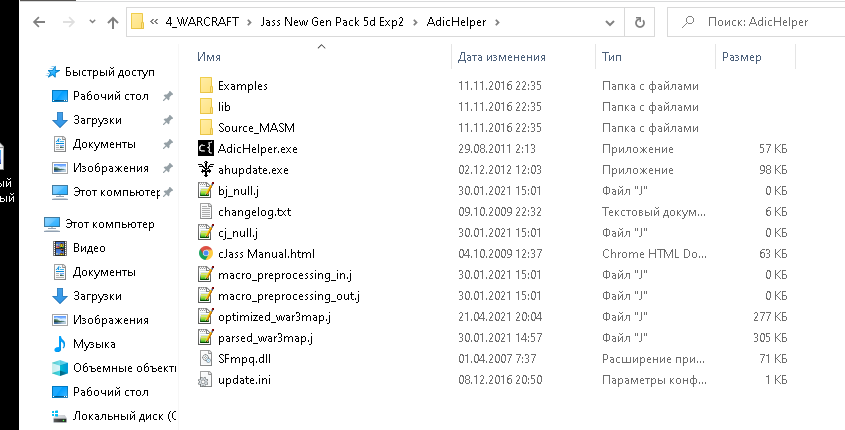This screenshot has height=430, width=845.
Task: Click the Музыка icon in the sidebar
Action: 59,344
